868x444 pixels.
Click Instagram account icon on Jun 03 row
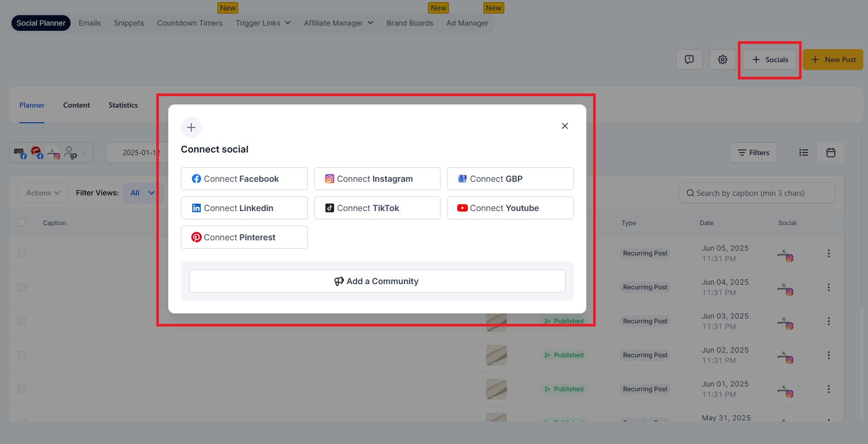pos(785,323)
